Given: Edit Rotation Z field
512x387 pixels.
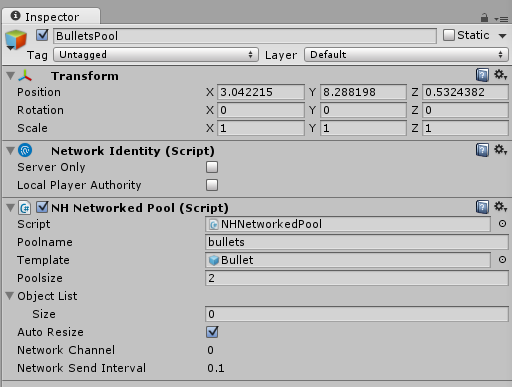Looking at the screenshot, I should [465, 110].
